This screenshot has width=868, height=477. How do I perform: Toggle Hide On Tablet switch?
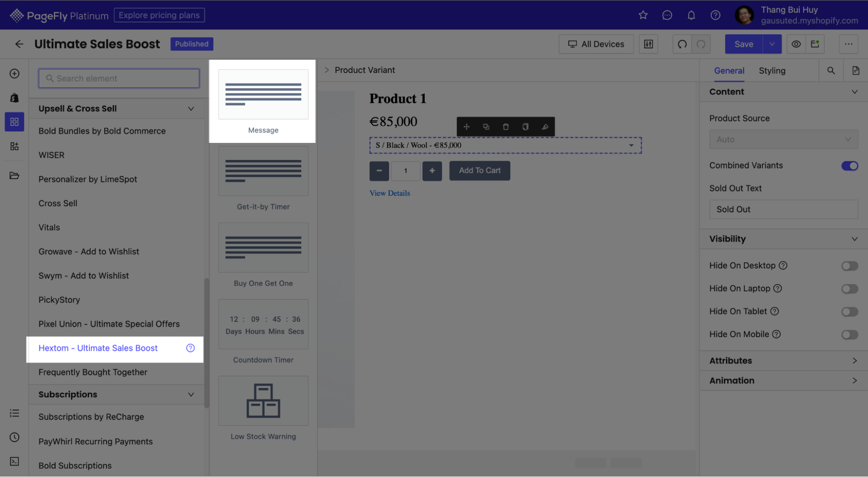click(849, 311)
